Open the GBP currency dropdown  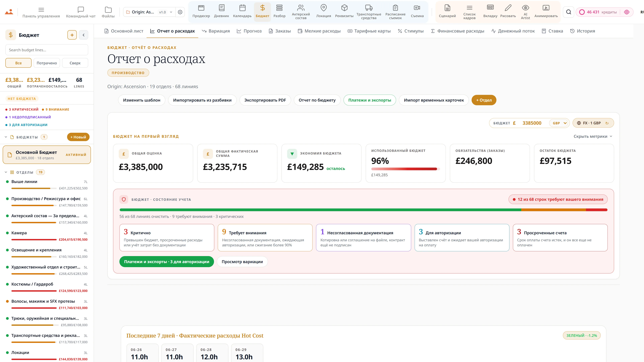pyautogui.click(x=559, y=123)
